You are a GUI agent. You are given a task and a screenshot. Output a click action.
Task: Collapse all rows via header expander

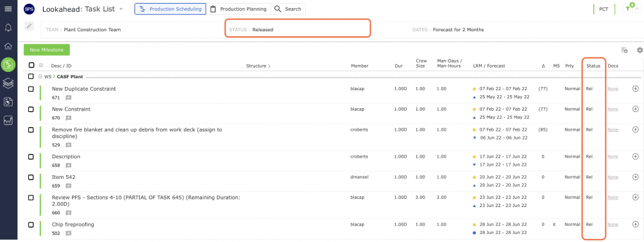[x=41, y=65]
